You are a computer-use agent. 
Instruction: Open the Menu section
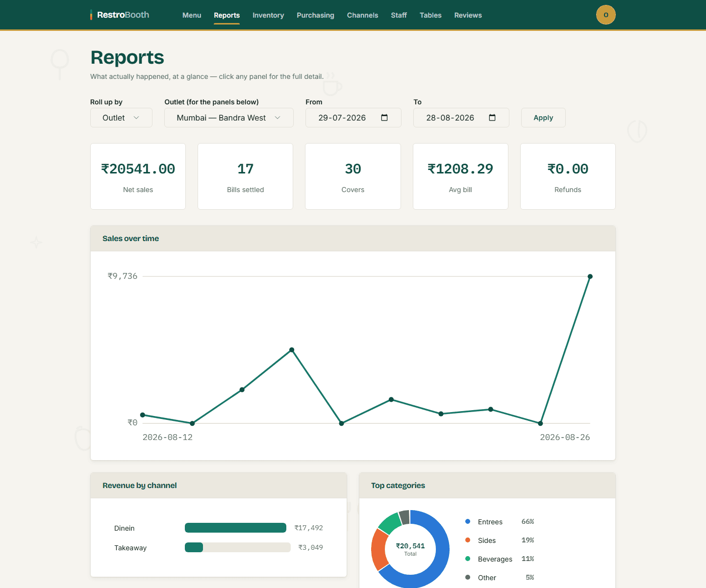[192, 15]
